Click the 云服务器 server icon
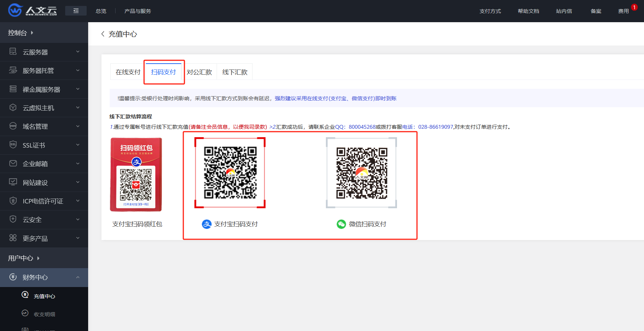The image size is (644, 331). click(13, 51)
